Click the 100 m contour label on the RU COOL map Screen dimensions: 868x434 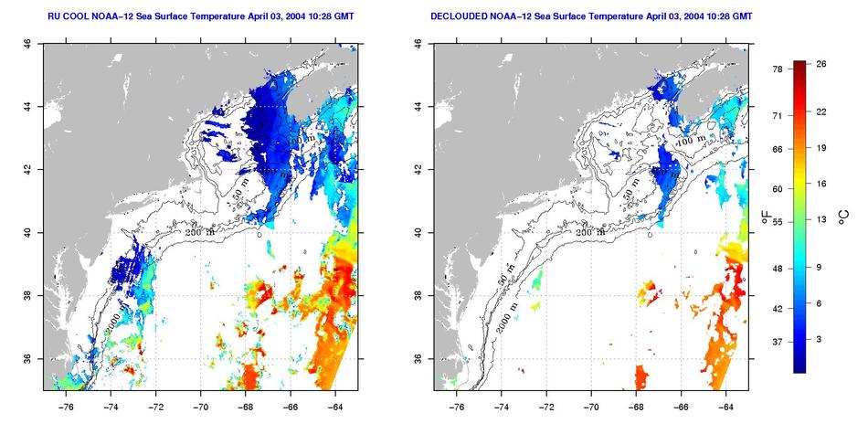tap(302, 141)
